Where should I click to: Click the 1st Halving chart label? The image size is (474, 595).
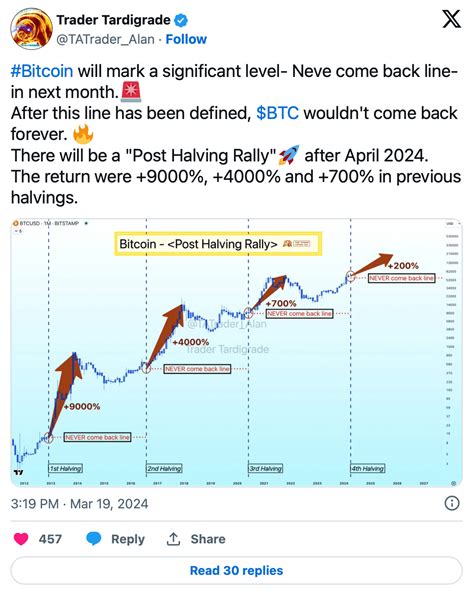click(65, 468)
